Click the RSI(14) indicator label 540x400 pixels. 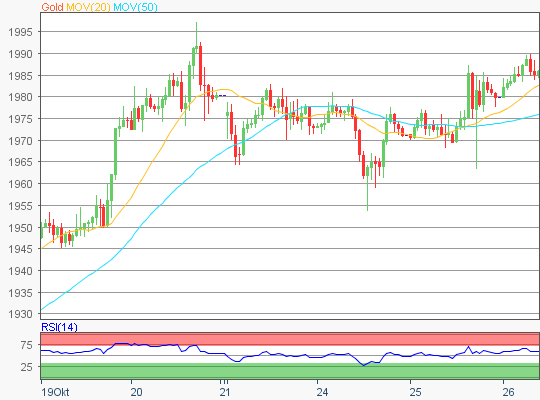click(x=59, y=327)
